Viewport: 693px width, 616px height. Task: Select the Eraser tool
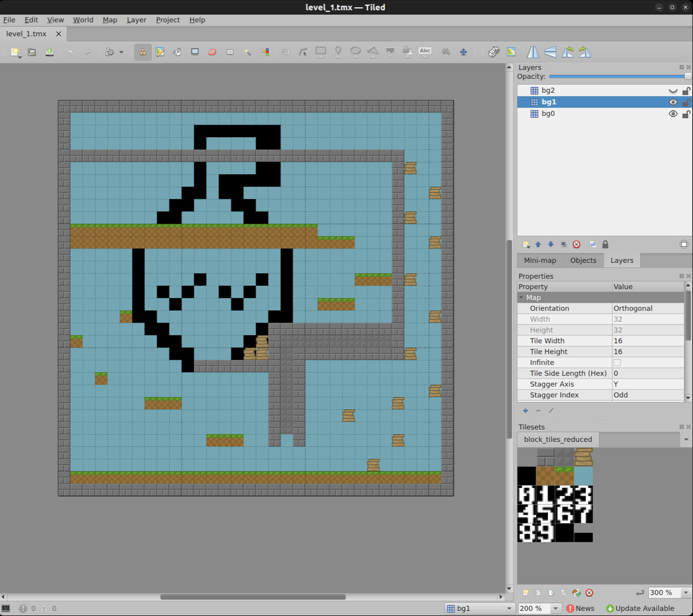point(212,52)
